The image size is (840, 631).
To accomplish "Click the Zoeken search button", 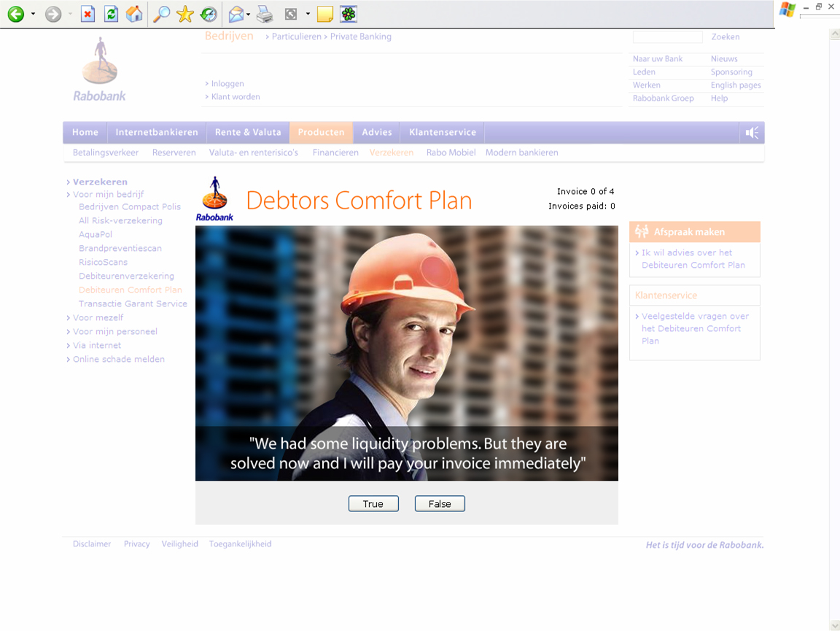I will pyautogui.click(x=726, y=37).
